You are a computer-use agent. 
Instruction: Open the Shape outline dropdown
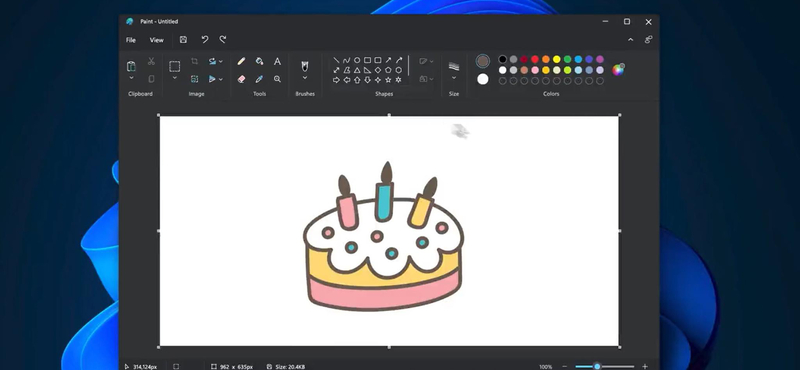(426, 61)
